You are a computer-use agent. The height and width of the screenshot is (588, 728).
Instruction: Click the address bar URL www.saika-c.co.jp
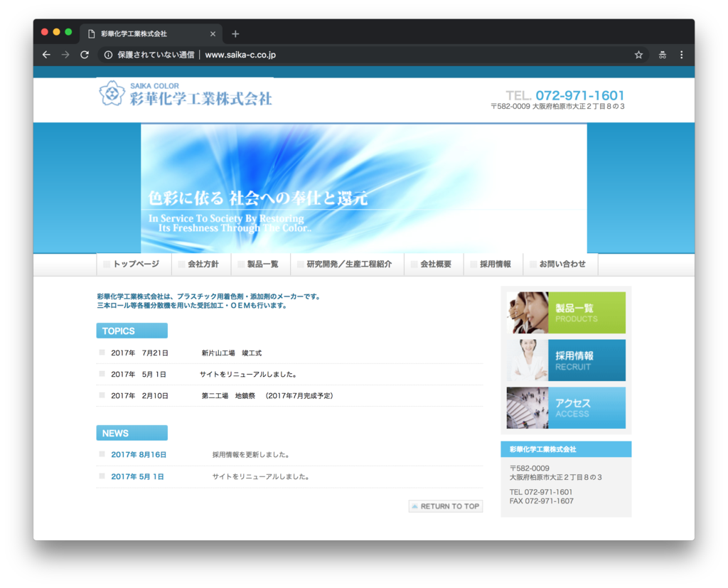[240, 55]
